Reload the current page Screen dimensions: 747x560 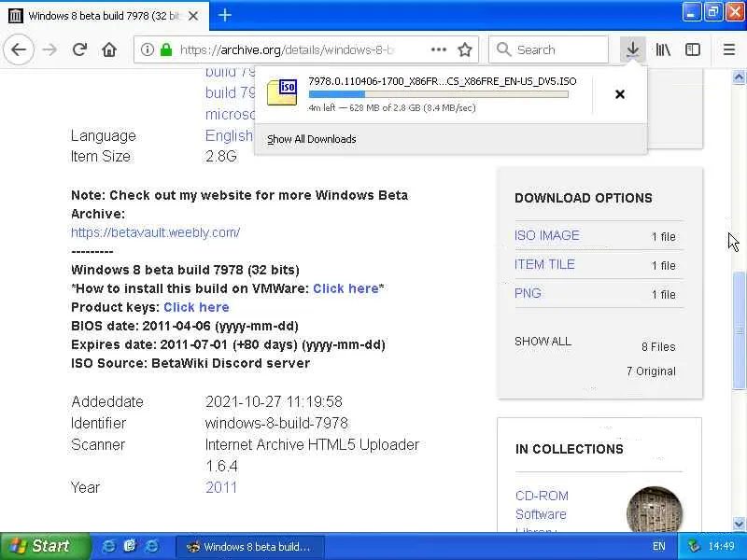tap(79, 49)
